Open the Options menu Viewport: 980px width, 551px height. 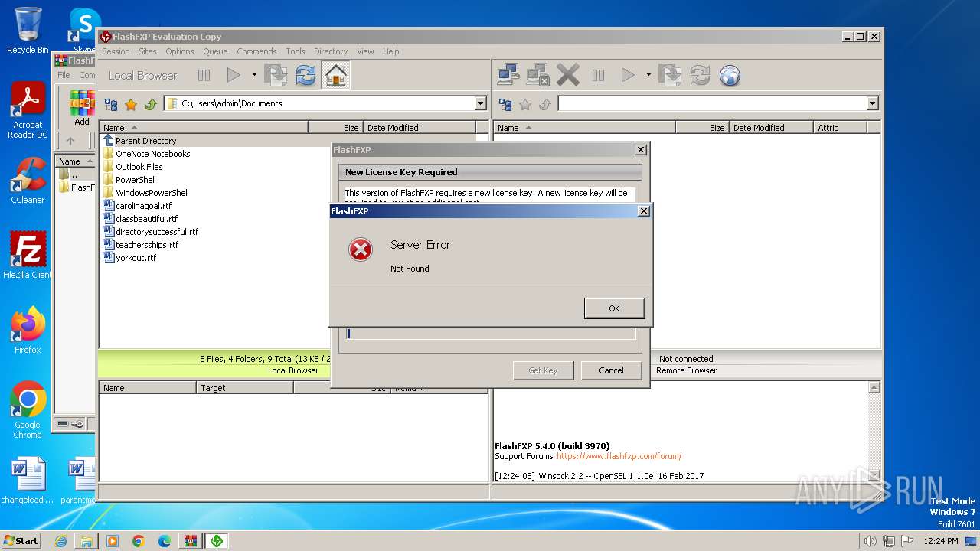180,51
